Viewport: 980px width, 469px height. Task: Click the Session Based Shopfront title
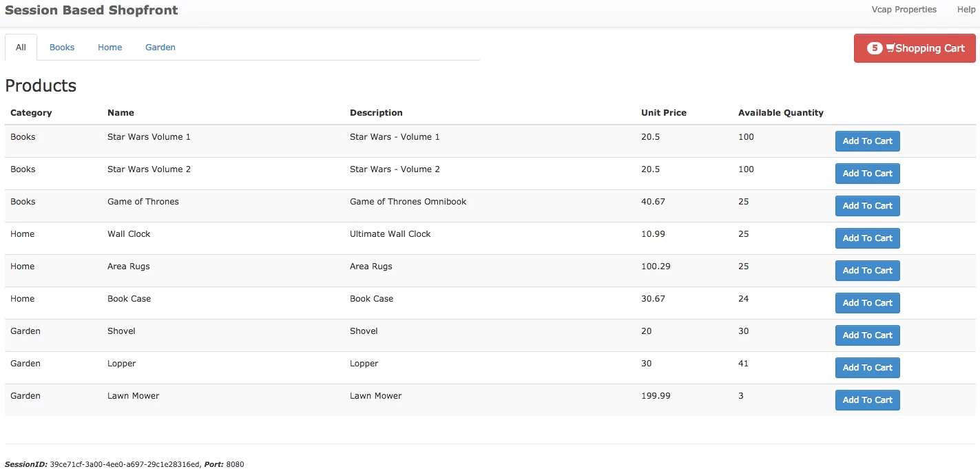92,10
